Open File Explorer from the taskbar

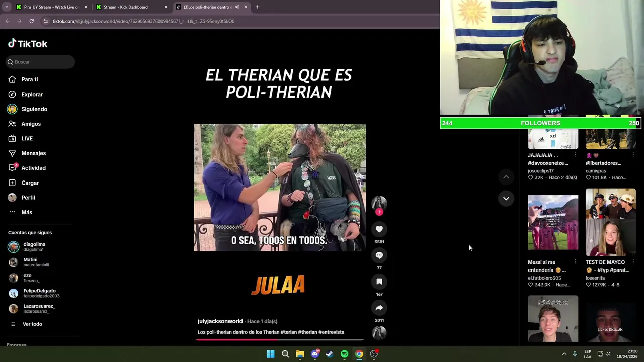300,354
